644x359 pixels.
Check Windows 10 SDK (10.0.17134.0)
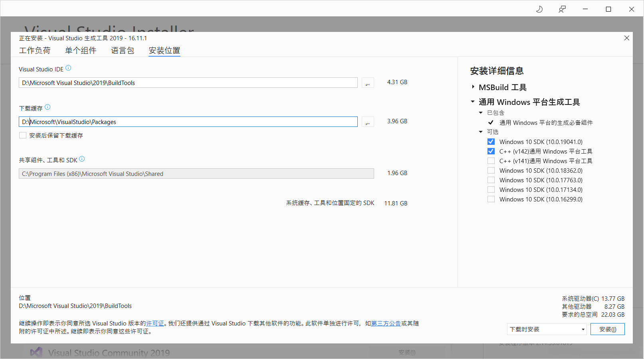coord(491,189)
